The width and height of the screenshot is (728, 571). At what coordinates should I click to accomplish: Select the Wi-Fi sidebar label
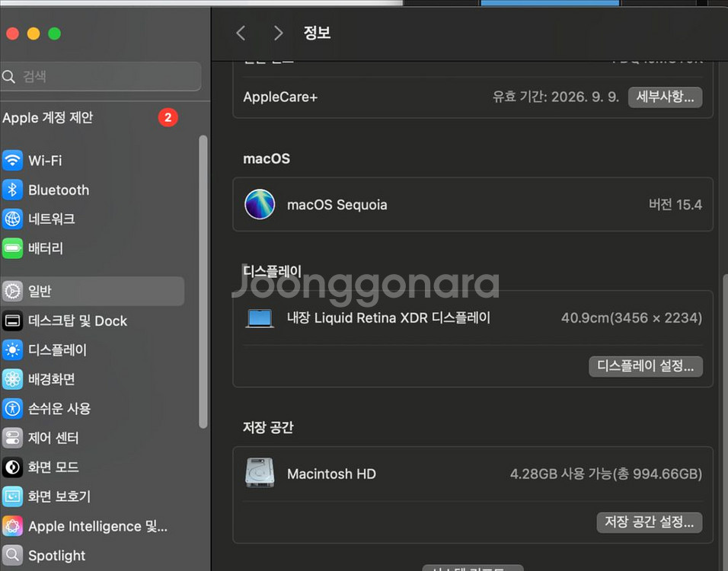coord(45,161)
